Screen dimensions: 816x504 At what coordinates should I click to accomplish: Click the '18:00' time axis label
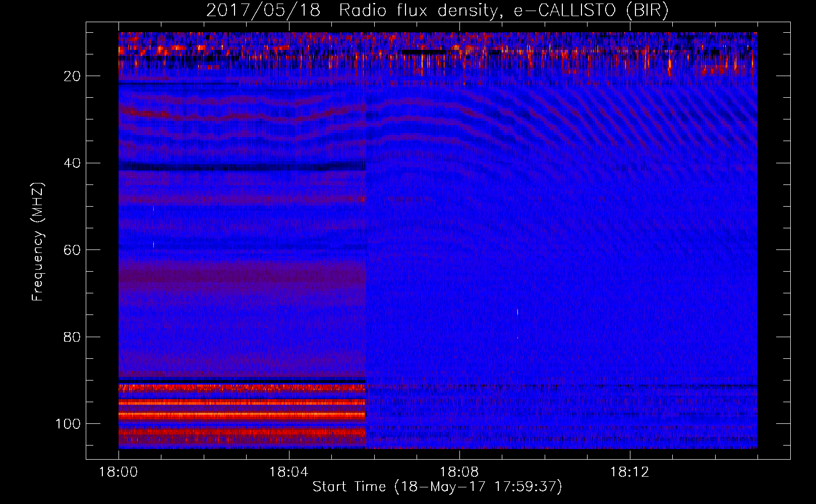119,472
